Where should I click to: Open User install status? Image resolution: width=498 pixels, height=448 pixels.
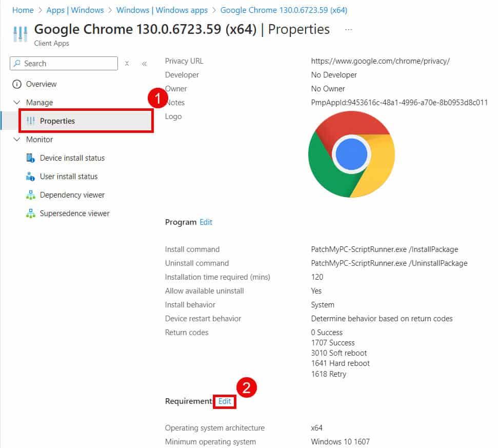coord(69,177)
